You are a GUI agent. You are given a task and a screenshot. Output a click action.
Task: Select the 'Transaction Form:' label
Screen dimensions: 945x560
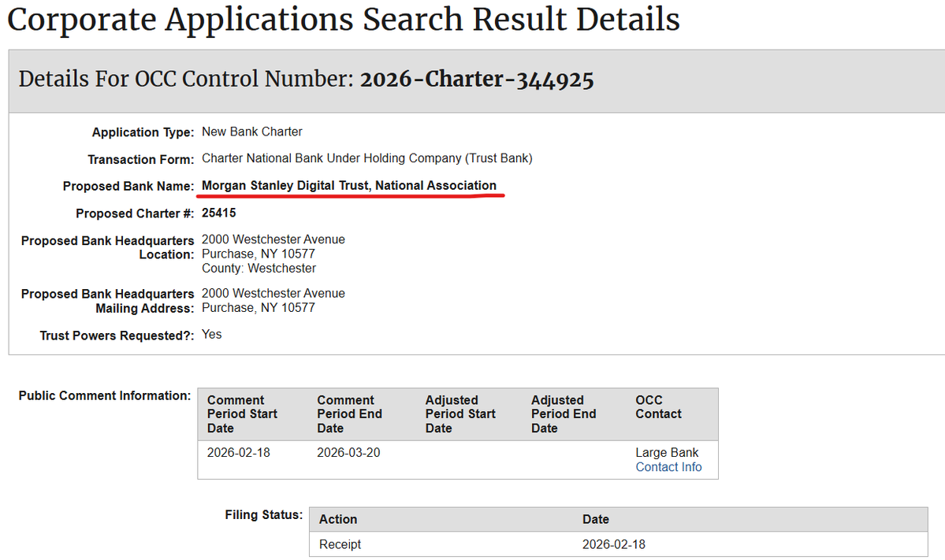(x=141, y=160)
